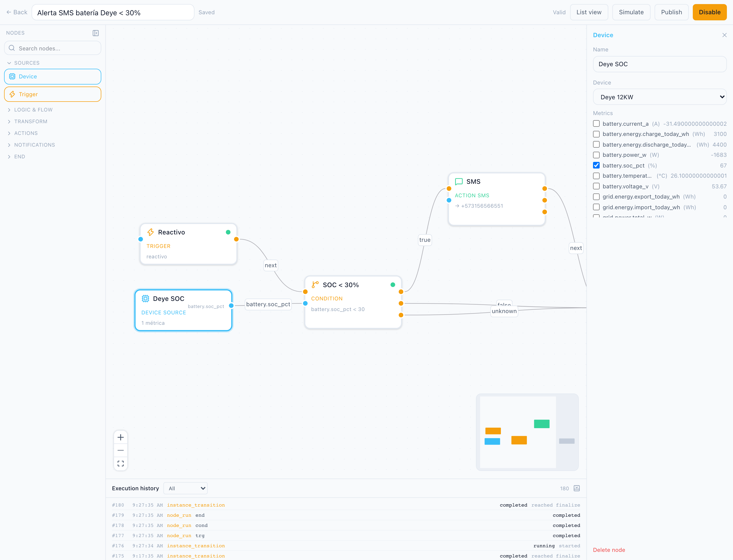
Task: Enable the battery.power_w metric checkbox
Action: (596, 155)
